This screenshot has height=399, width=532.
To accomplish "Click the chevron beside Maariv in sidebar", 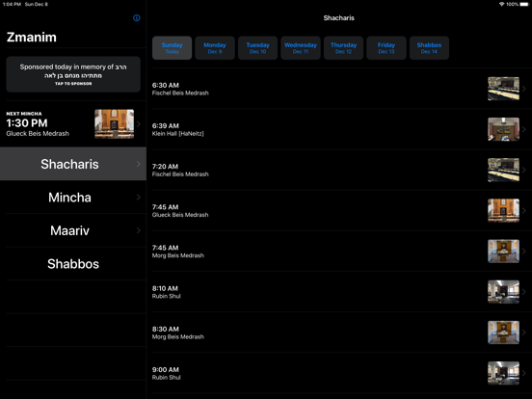I will [x=139, y=230].
